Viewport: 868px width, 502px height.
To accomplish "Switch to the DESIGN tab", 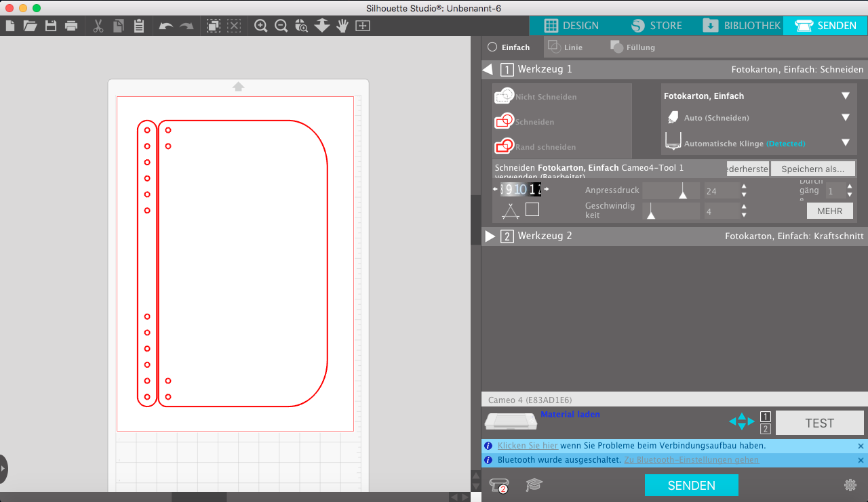I will click(x=572, y=26).
